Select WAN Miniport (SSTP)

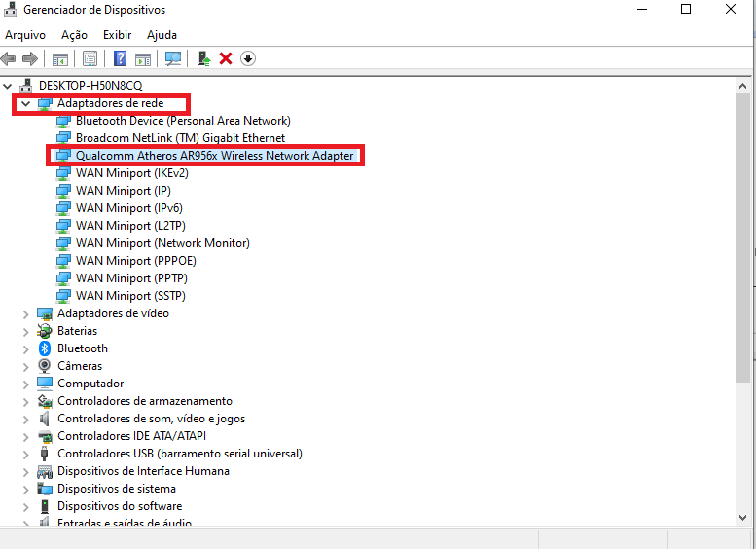click(x=130, y=296)
